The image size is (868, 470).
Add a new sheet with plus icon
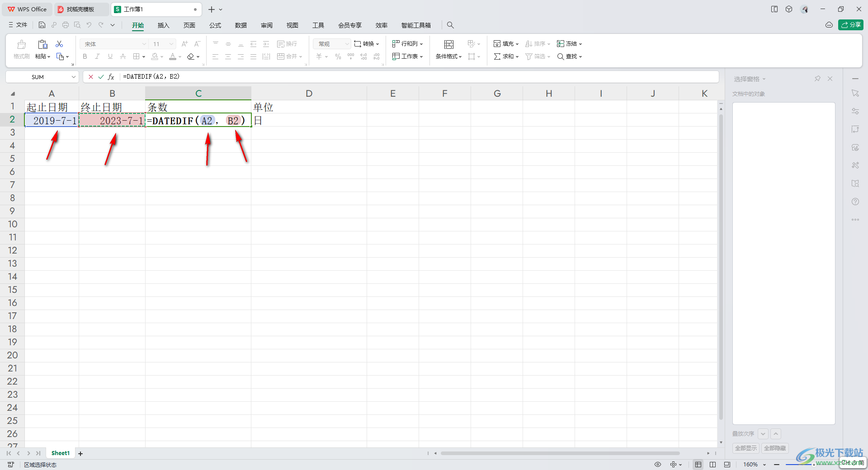80,453
